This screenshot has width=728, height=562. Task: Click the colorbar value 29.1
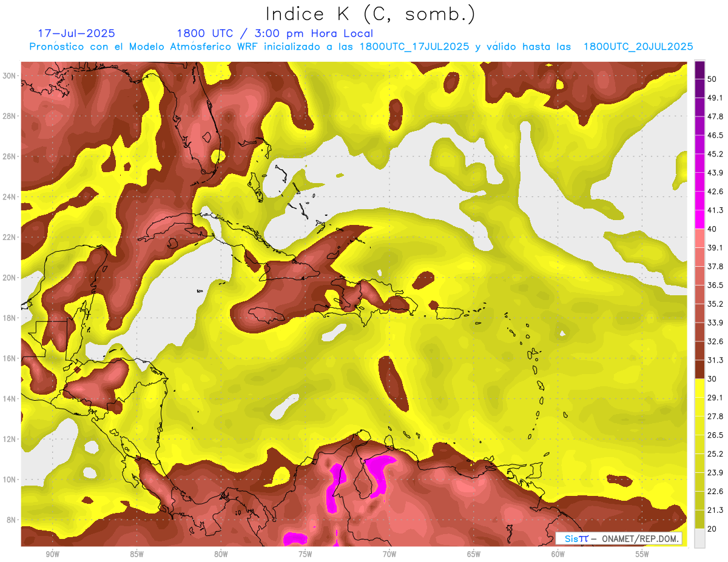(x=715, y=398)
